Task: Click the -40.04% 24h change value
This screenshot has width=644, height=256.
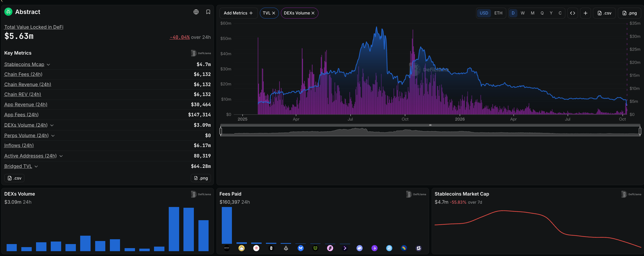Action: click(x=180, y=37)
